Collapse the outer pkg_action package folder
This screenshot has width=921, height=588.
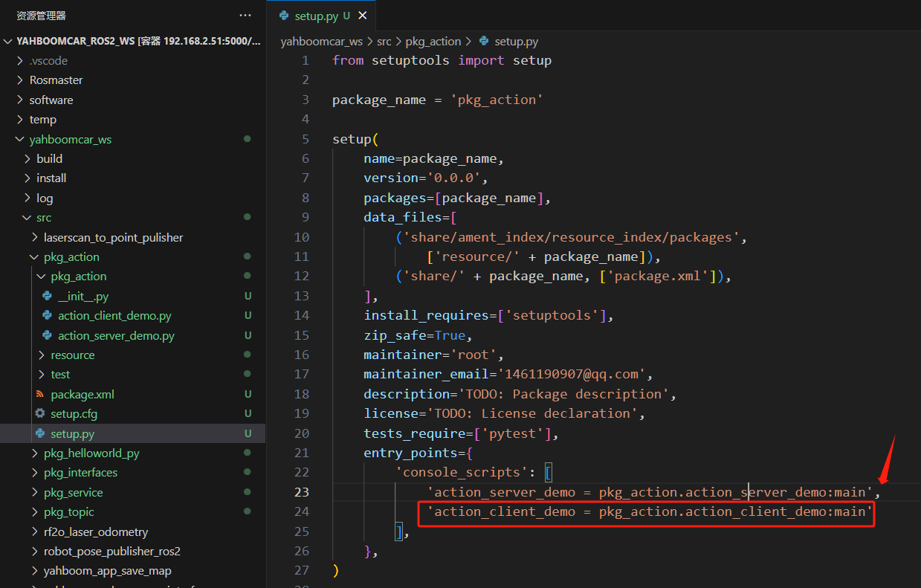132,257
